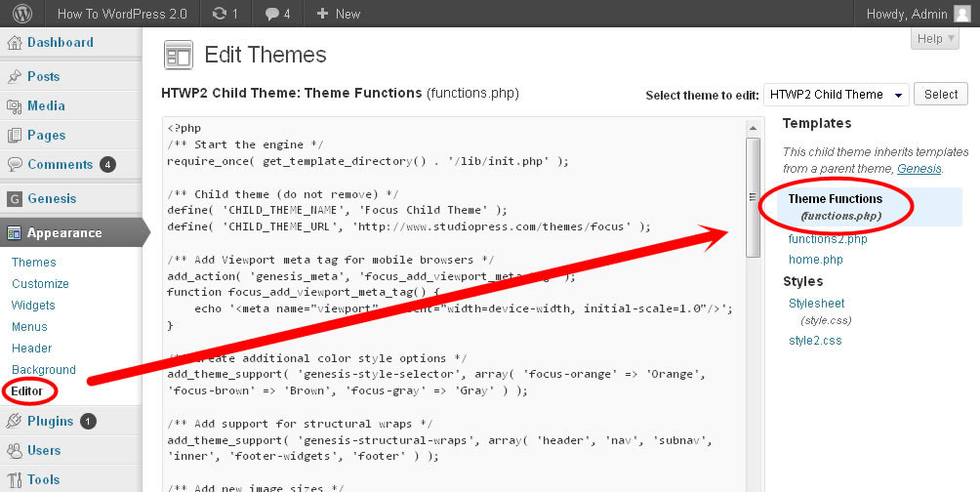Click the Genesis sidebar icon
The height and width of the screenshot is (492, 980).
pyautogui.click(x=15, y=199)
